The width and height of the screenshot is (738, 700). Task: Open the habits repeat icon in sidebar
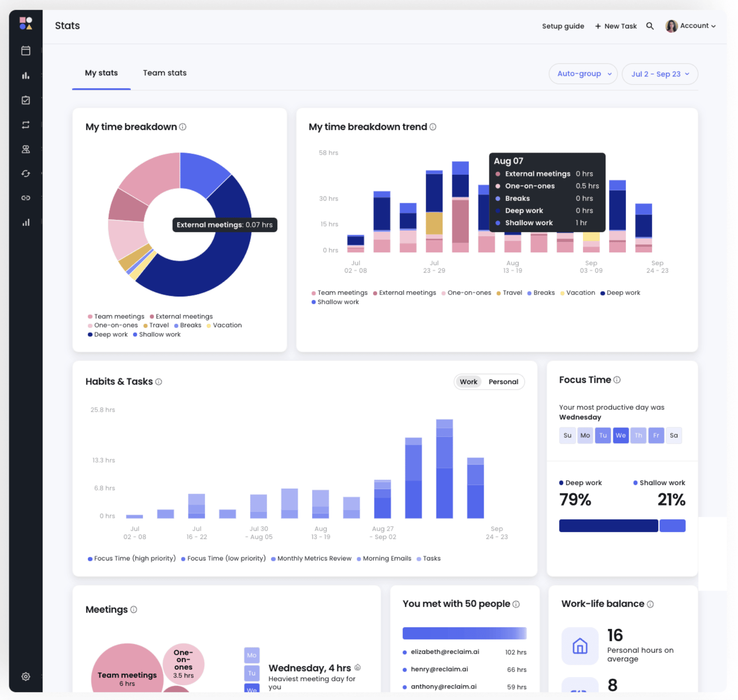click(26, 125)
